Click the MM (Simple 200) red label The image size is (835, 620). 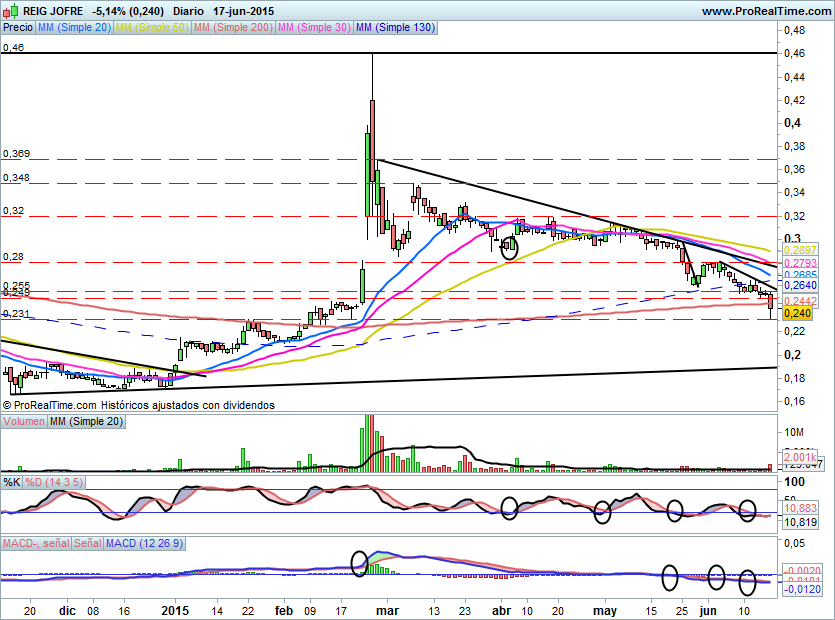tap(234, 28)
